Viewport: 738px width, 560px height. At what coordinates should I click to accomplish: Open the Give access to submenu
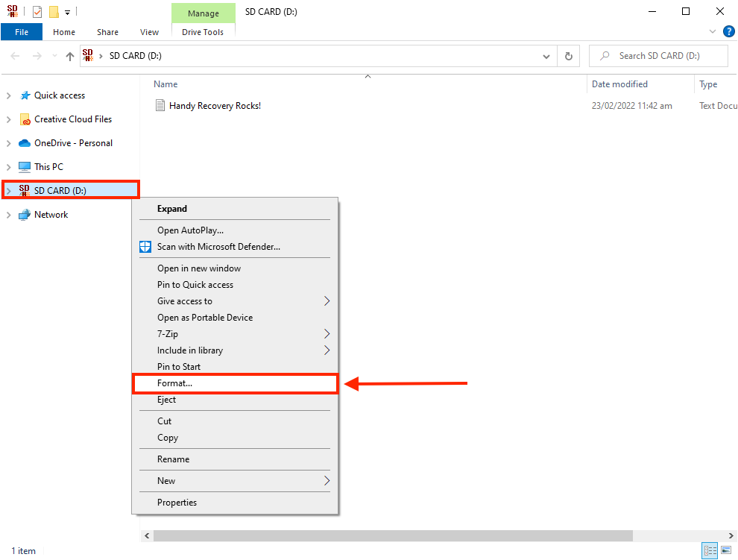235,301
